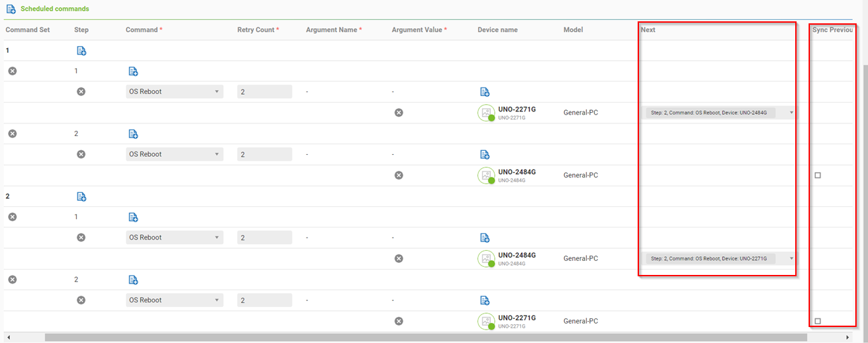Click Retry Count field in set 1 step 2
This screenshot has width=868, height=343.
[264, 154]
